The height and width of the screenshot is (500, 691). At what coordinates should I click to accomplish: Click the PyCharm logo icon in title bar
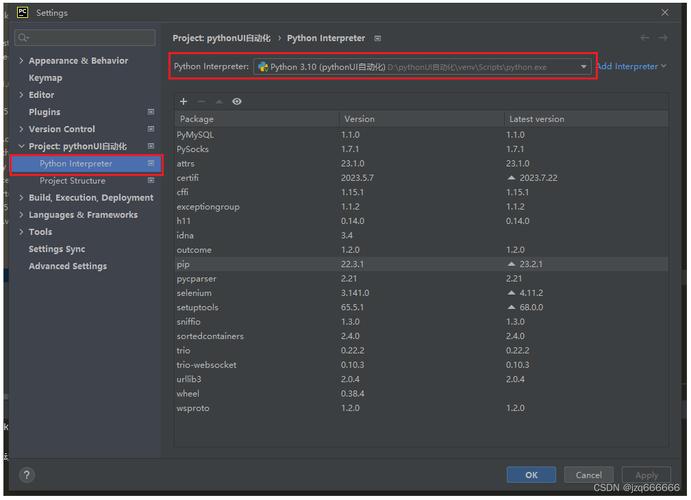(22, 12)
